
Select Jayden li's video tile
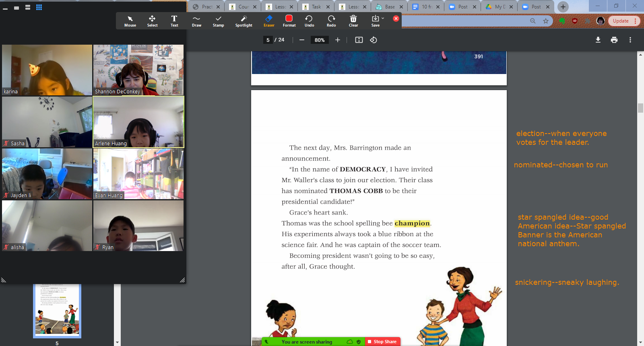point(47,174)
